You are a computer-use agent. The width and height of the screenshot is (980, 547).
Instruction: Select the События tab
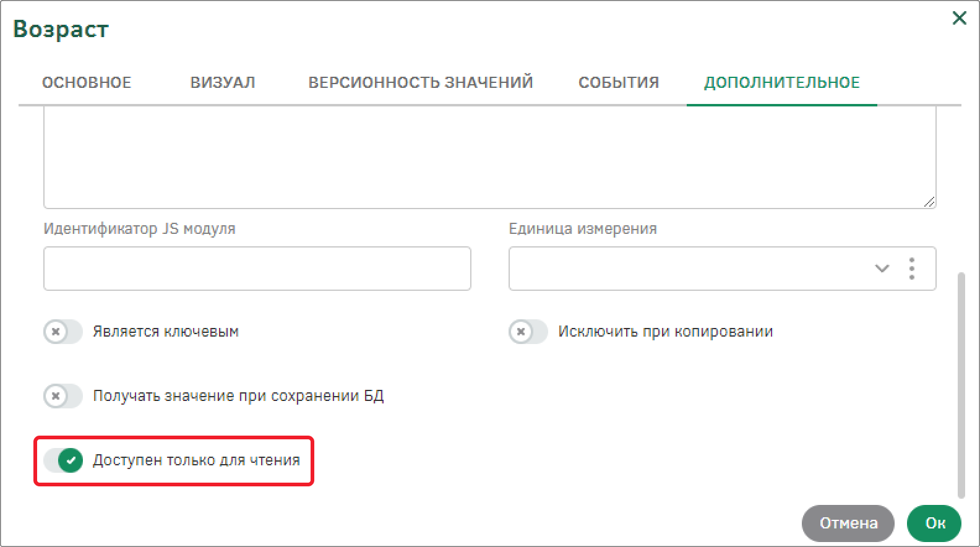(619, 82)
